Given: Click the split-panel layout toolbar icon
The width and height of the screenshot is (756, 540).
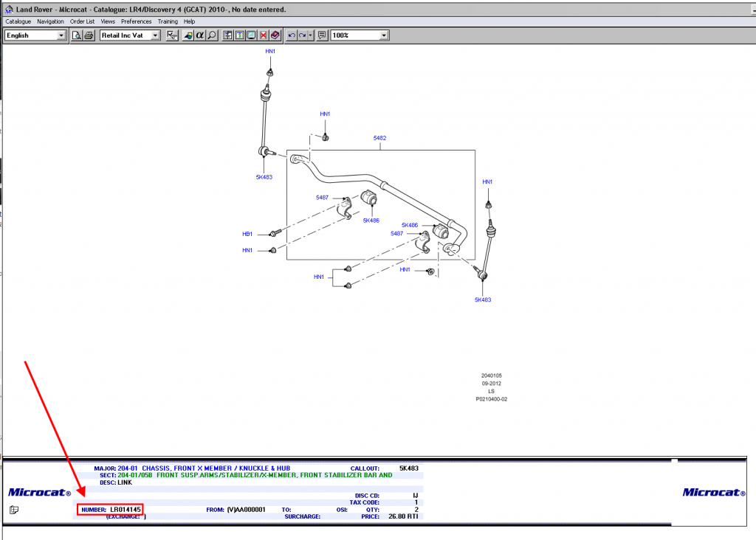Looking at the screenshot, I should 227,35.
